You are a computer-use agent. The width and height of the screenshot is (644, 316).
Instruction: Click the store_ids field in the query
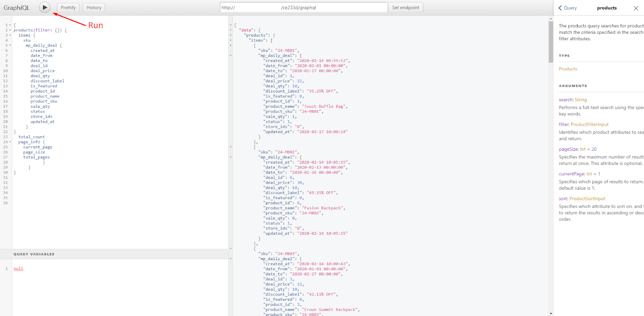point(41,117)
